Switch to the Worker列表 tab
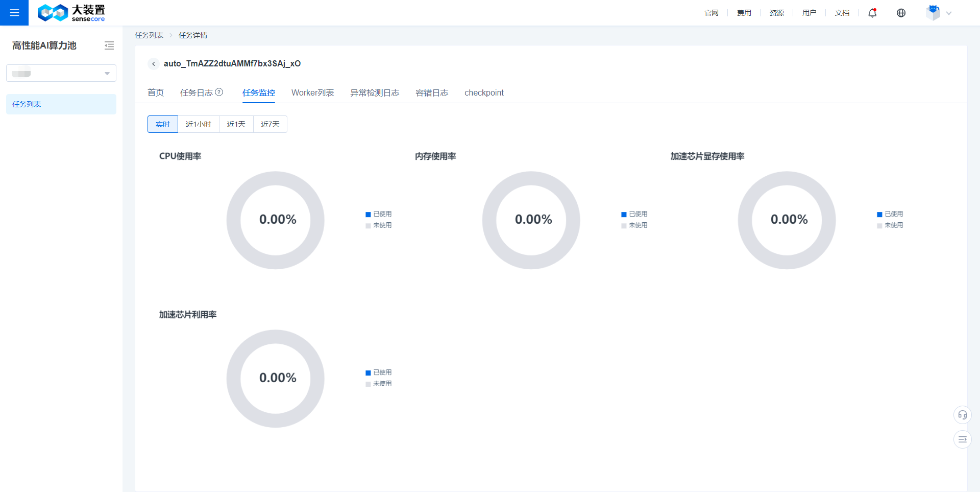 (x=312, y=92)
